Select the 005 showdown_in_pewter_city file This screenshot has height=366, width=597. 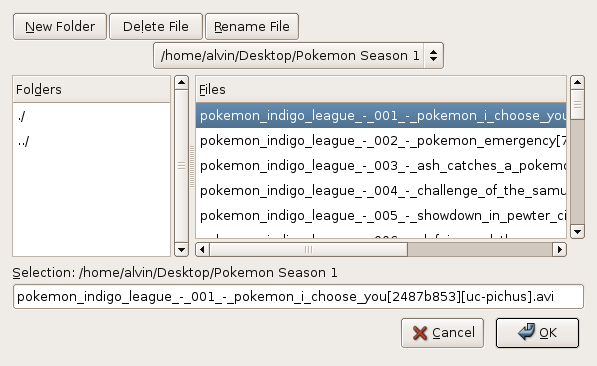tap(381, 216)
